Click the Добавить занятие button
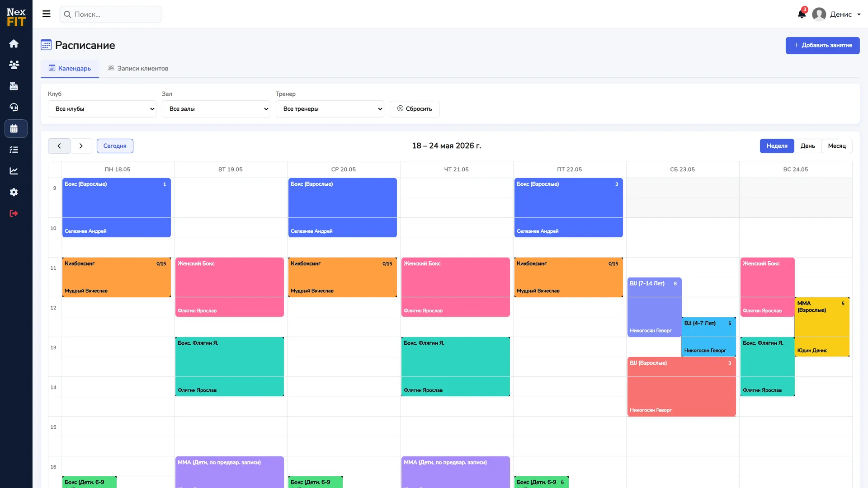Image resolution: width=868 pixels, height=488 pixels. coord(823,46)
